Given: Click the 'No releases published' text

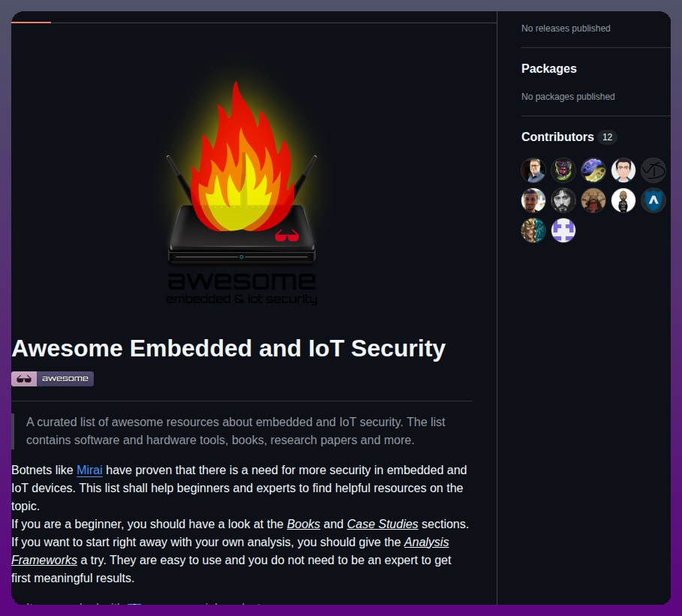Looking at the screenshot, I should [x=566, y=29].
